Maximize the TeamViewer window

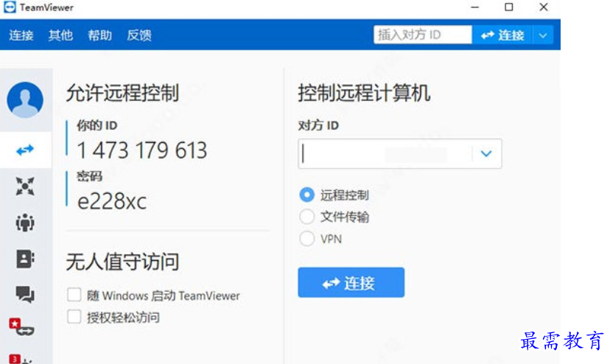pos(509,7)
